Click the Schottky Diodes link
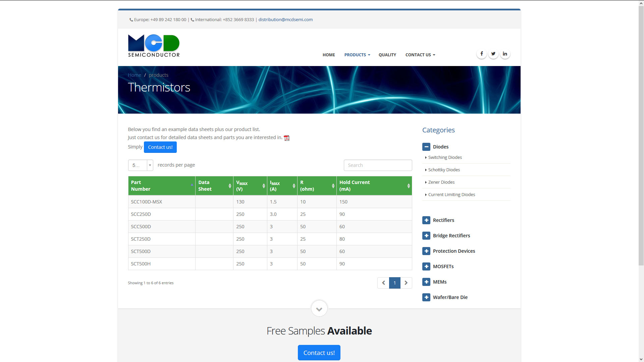Viewport: 644px width, 362px height. (x=444, y=170)
